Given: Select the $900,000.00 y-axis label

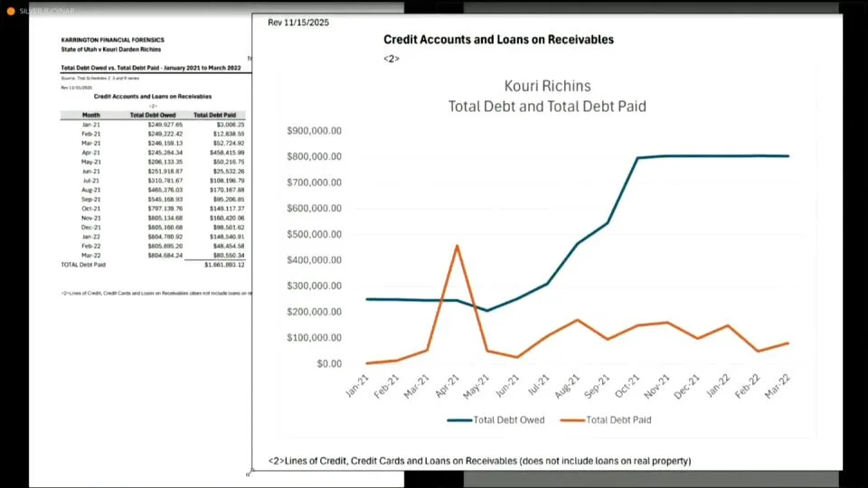Looking at the screenshot, I should pyautogui.click(x=314, y=131).
